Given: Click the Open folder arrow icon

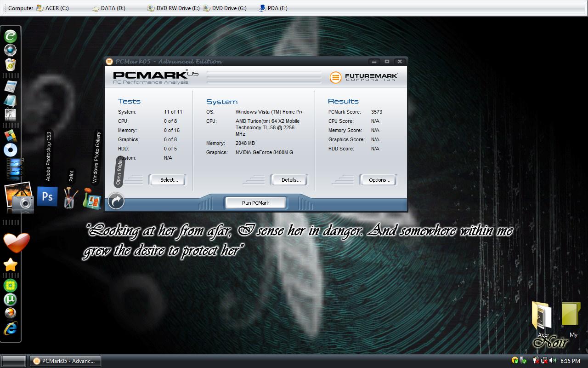Looking at the screenshot, I should pyautogui.click(x=116, y=201).
